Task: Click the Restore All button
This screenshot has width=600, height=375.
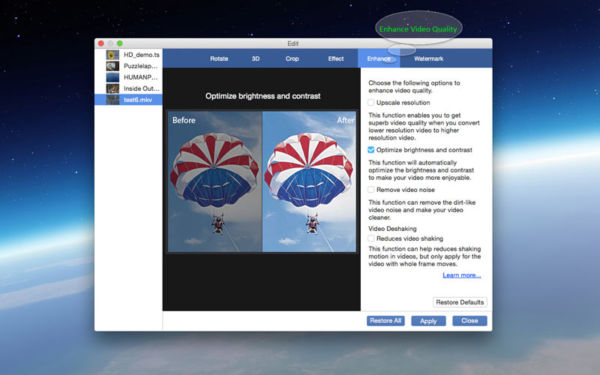Action: click(385, 321)
